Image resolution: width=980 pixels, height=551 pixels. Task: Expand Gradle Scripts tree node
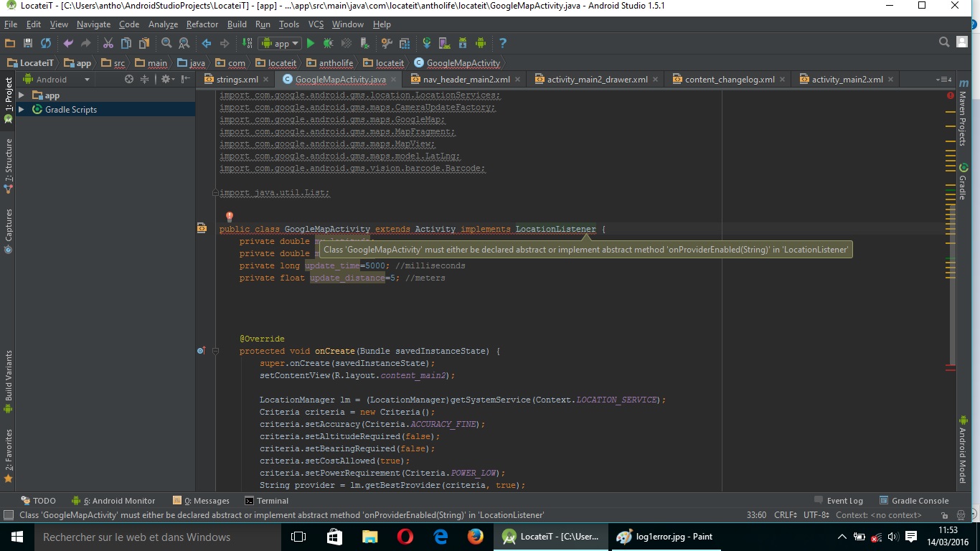click(21, 109)
